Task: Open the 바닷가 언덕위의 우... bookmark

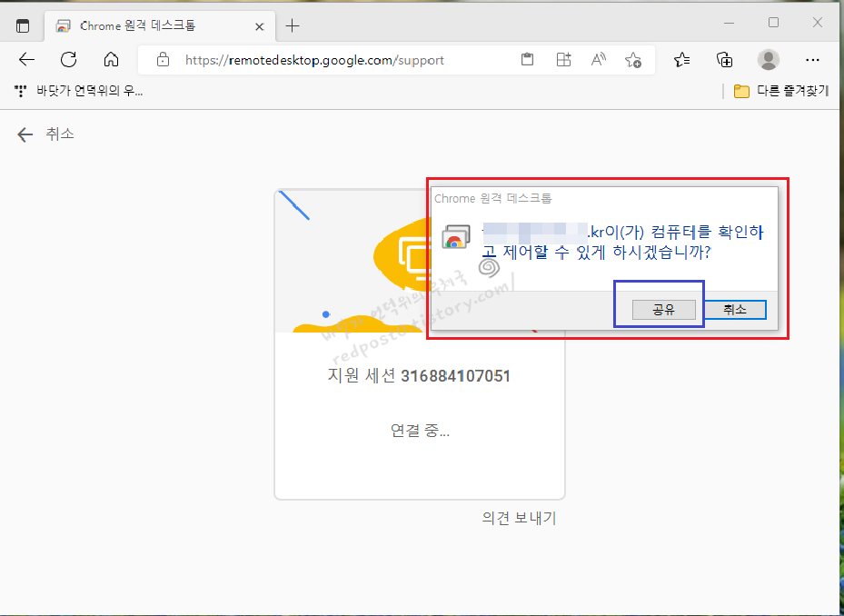Action: pyautogui.click(x=79, y=91)
